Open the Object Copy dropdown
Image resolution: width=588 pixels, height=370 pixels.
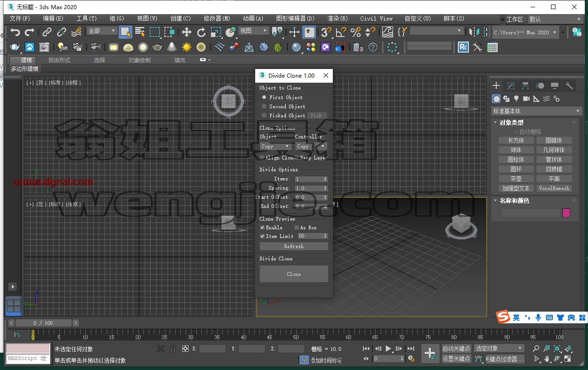(276, 146)
